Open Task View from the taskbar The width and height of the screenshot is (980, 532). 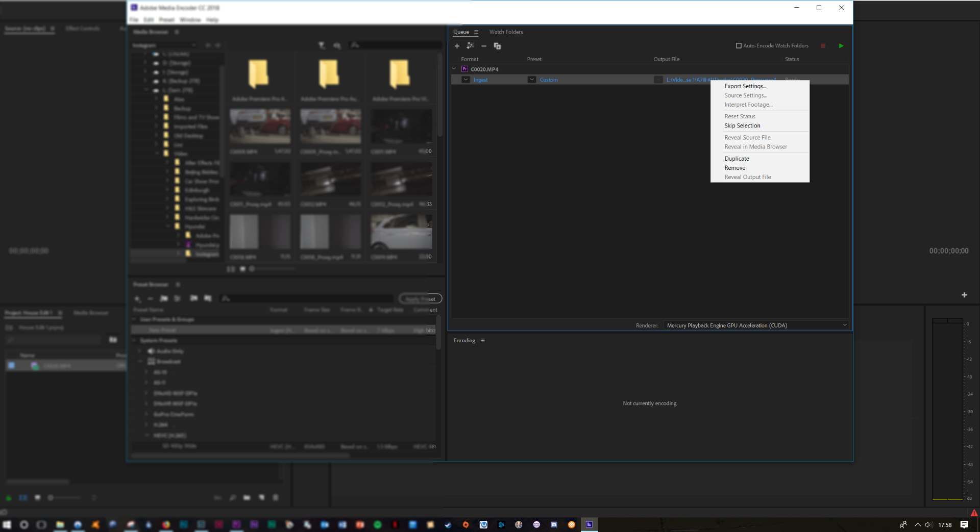point(41,524)
